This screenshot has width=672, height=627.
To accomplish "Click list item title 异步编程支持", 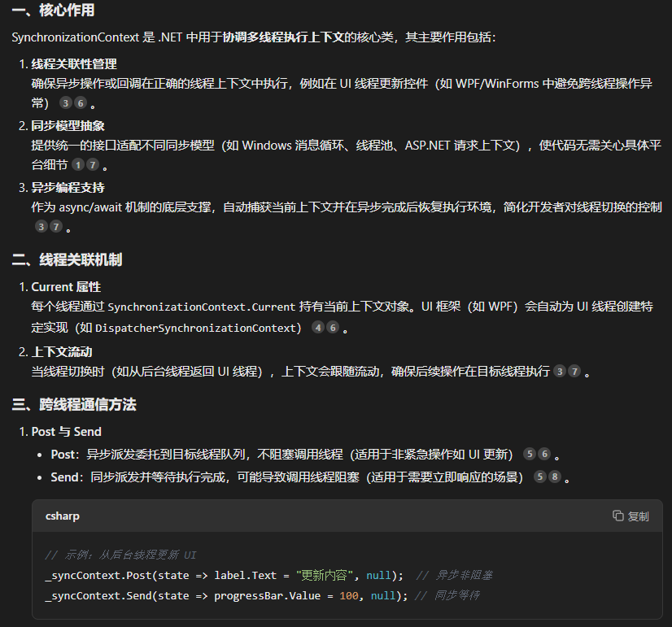I will tap(68, 188).
